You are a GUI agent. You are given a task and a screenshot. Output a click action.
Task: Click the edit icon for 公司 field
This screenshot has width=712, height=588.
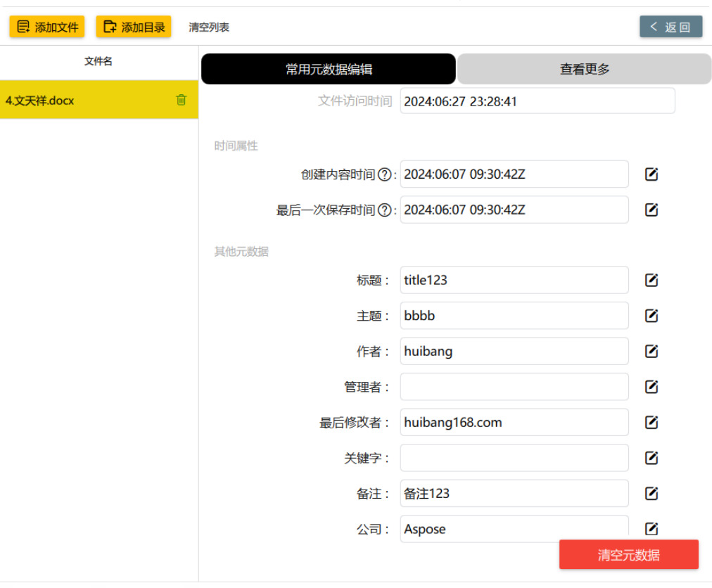click(651, 528)
